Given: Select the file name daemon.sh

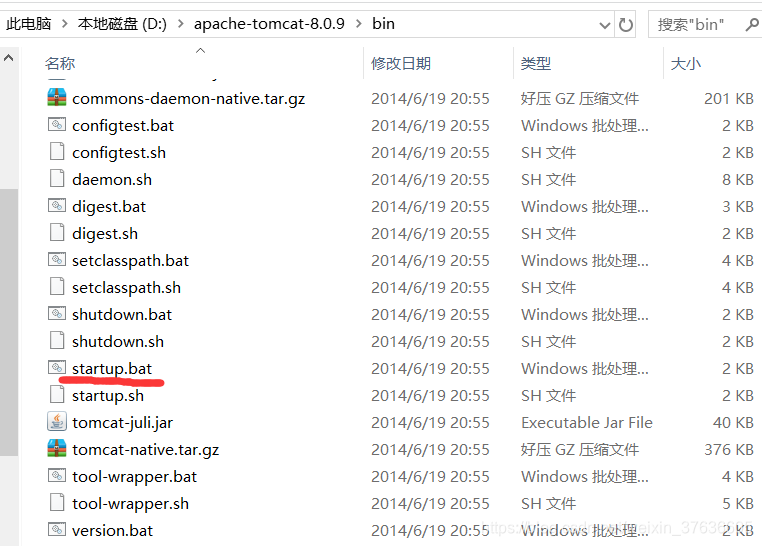Looking at the screenshot, I should [x=112, y=180].
